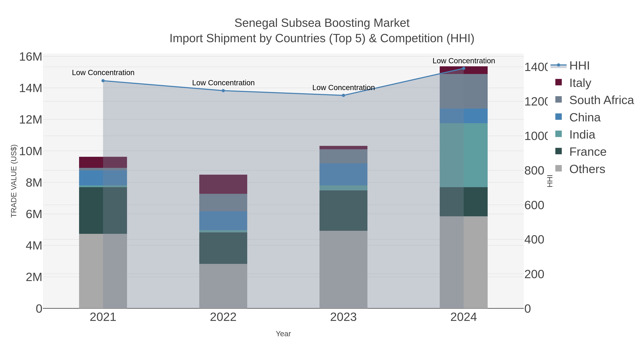Click the 2024 South Africa bar segment

click(x=464, y=91)
